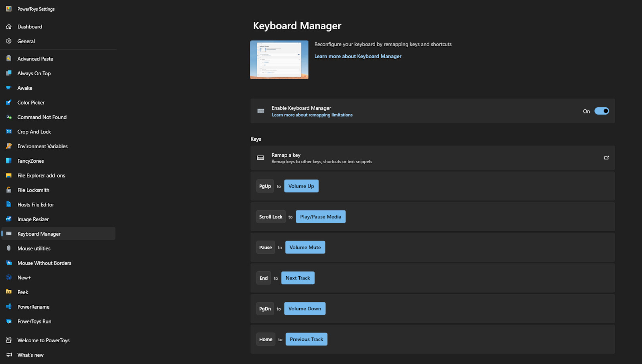Go to General settings
This screenshot has width=642, height=364.
(x=26, y=41)
